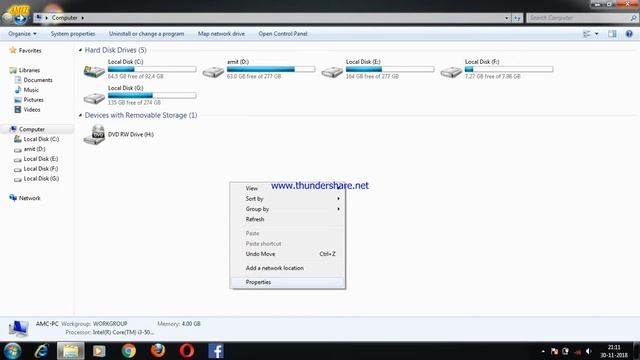Click amit (D:) capacity bar
The width and height of the screenshot is (640, 360).
(x=271, y=69)
